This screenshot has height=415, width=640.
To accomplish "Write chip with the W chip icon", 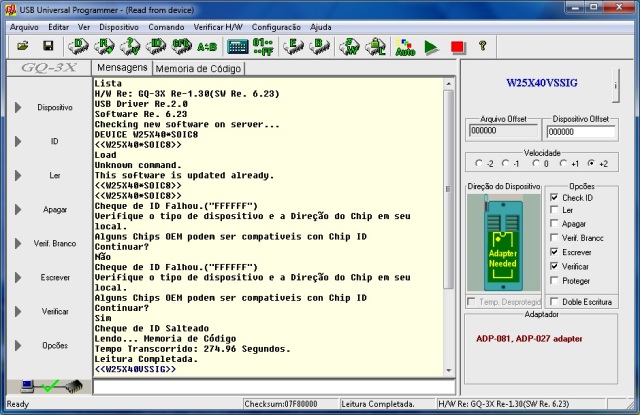I will (349, 46).
